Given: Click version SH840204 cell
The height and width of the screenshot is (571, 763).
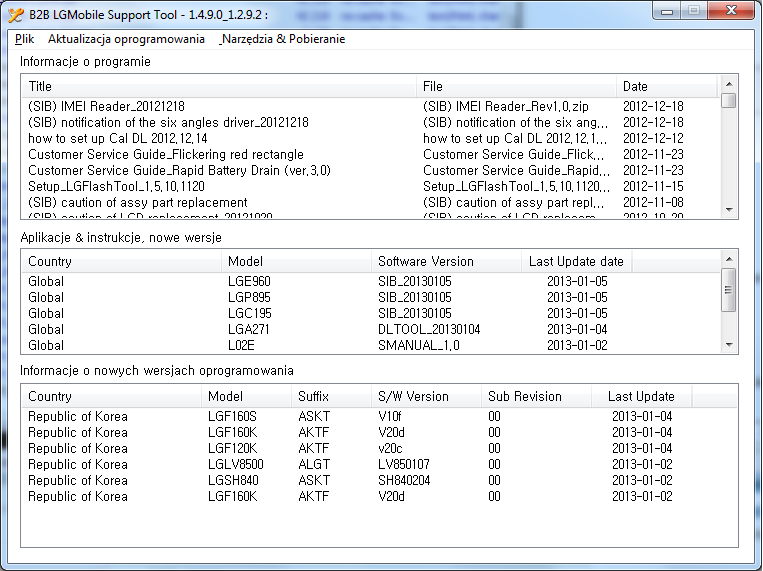Looking at the screenshot, I should pyautogui.click(x=404, y=480).
